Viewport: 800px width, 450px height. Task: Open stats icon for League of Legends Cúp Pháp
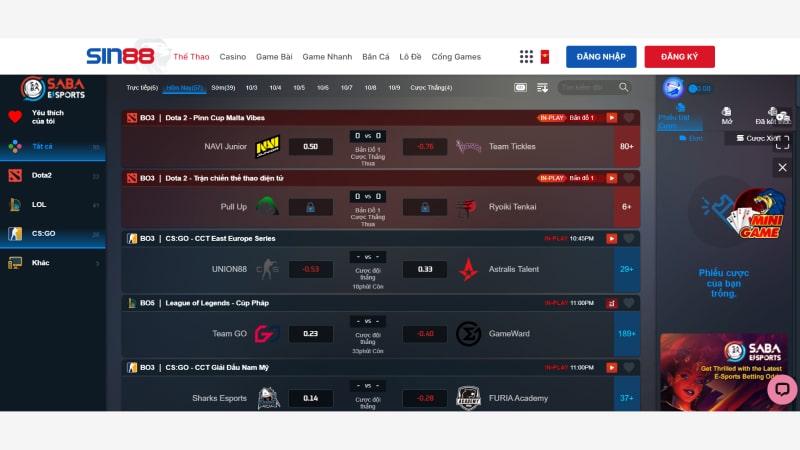click(611, 304)
